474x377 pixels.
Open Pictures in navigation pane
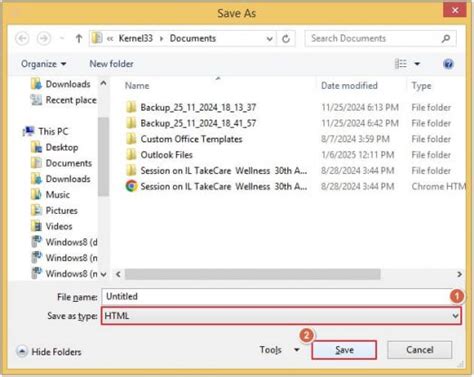point(54,211)
